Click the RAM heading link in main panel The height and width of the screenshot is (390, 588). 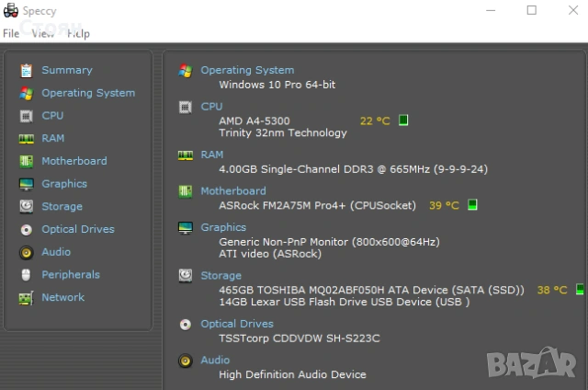[212, 155]
